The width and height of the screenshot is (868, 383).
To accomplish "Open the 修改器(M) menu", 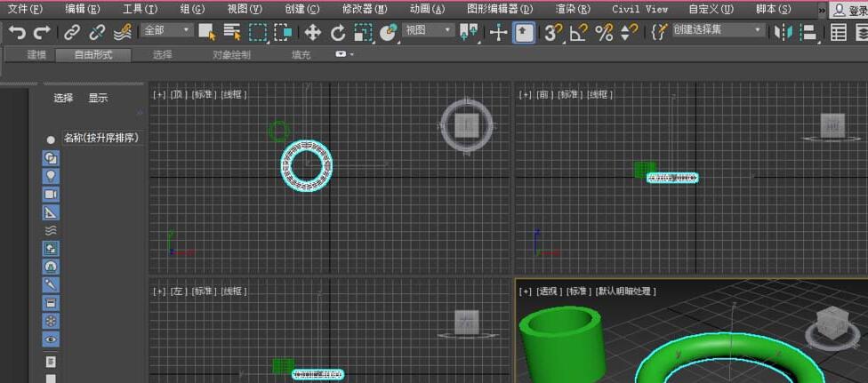I will [365, 9].
